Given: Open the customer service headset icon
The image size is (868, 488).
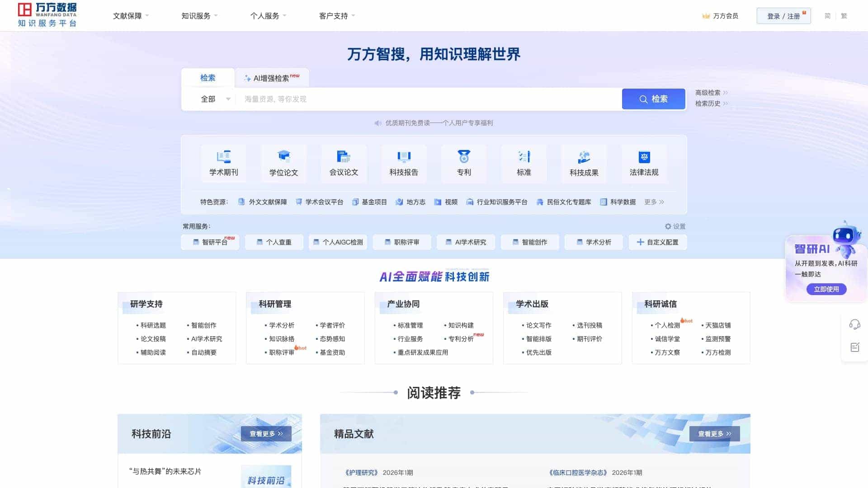Looking at the screenshot, I should click(x=854, y=324).
